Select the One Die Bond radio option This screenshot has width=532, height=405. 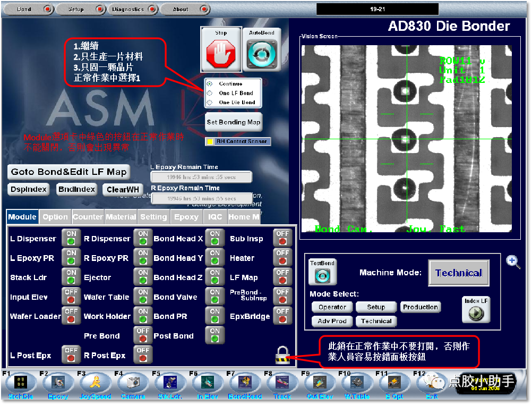click(210, 102)
